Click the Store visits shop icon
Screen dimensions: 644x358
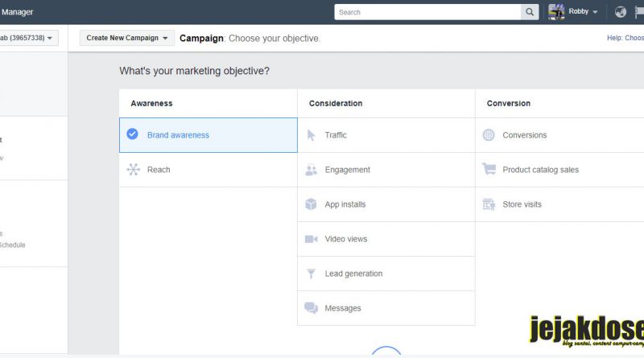(x=489, y=204)
